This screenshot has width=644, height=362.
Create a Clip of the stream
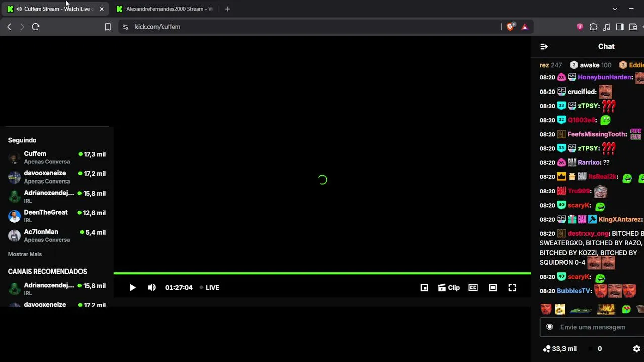coord(449,287)
